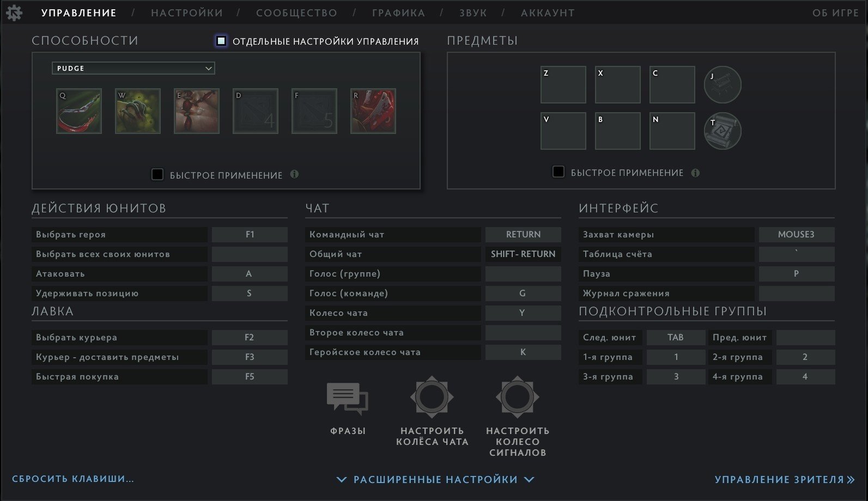Open Настроить колёса чата wheel icon
Screen dimensions: 868x501
(x=432, y=397)
